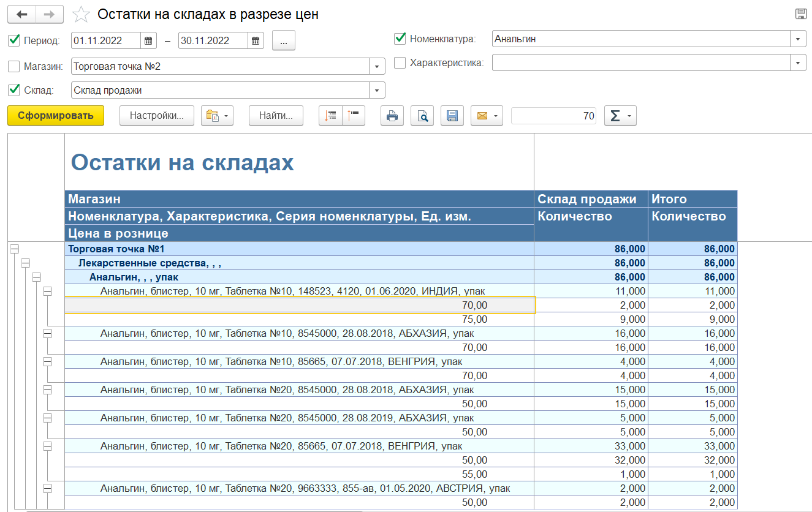812x512 pixels.
Task: Click the sum field showing 70
Action: coord(554,116)
